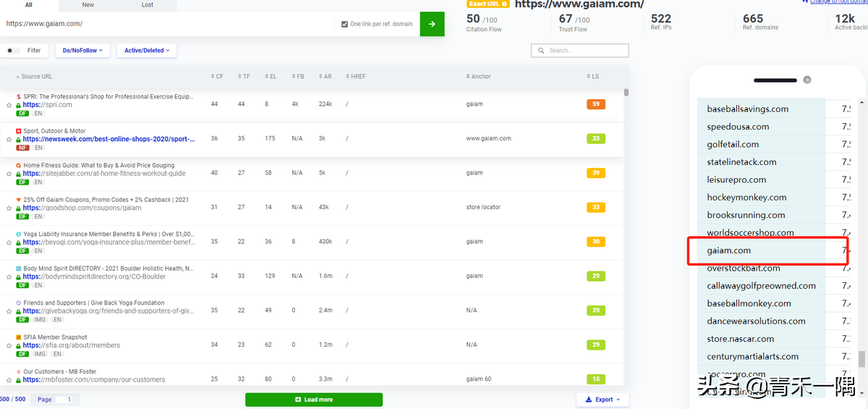Image resolution: width=868 pixels, height=409 pixels.
Task: Click the IMG badge under givebackyoga.org
Action: coord(40,319)
